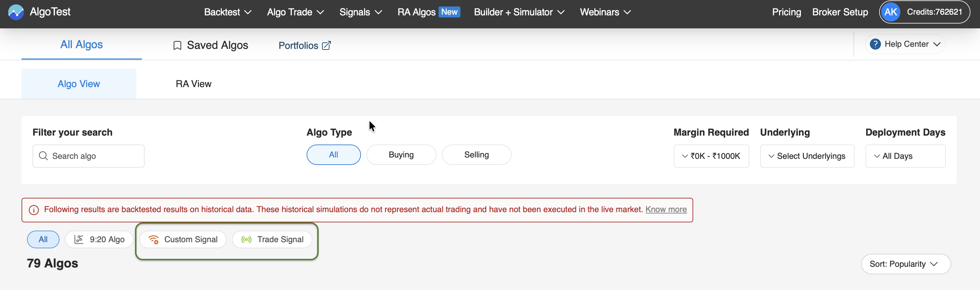Open the Select Underlyings dropdown
The width and height of the screenshot is (980, 290).
(807, 156)
